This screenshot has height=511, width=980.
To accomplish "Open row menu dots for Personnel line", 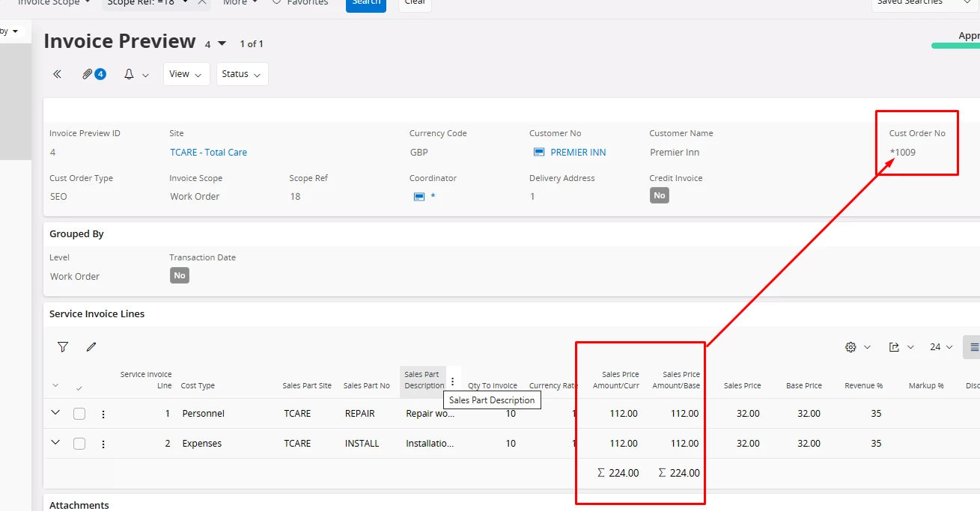I will [103, 414].
